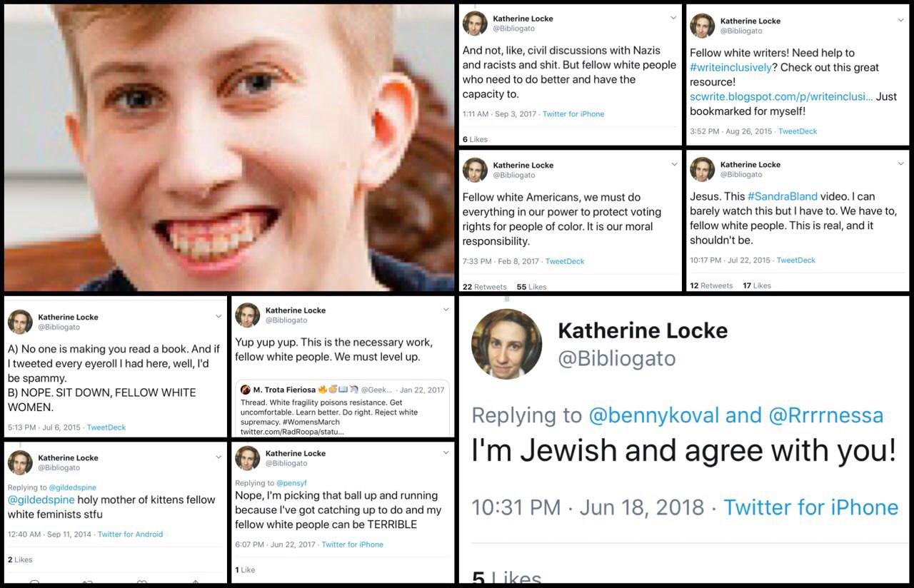Open chevron menu on voting rights tweet

pyautogui.click(x=673, y=164)
